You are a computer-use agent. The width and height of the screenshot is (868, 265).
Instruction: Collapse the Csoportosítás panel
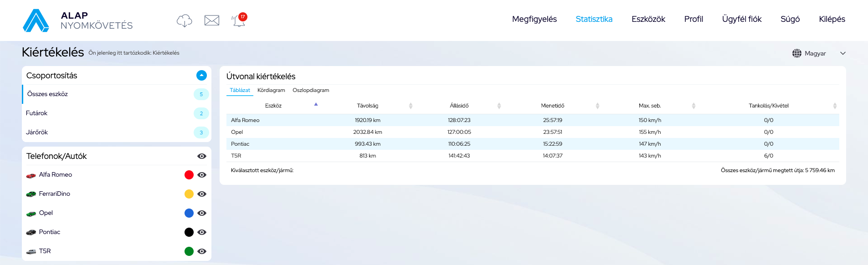[x=201, y=76]
